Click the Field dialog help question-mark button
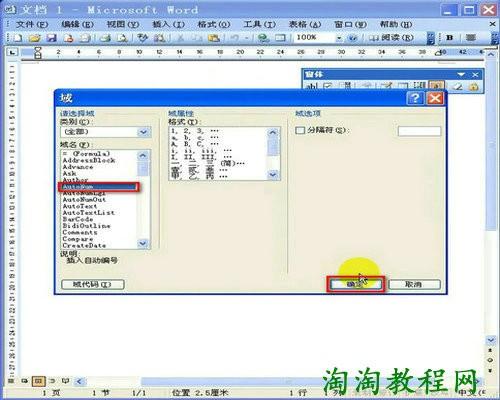Viewport: 500px width, 400px height. pyautogui.click(x=415, y=98)
